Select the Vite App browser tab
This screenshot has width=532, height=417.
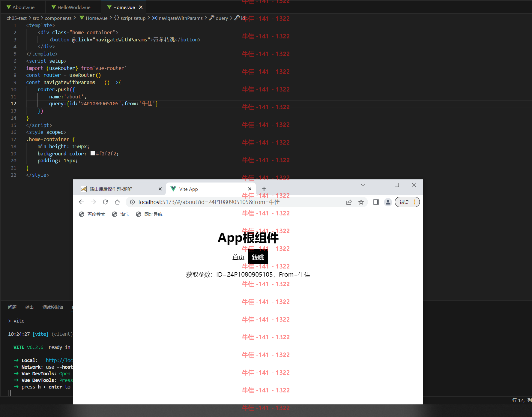[x=211, y=189]
